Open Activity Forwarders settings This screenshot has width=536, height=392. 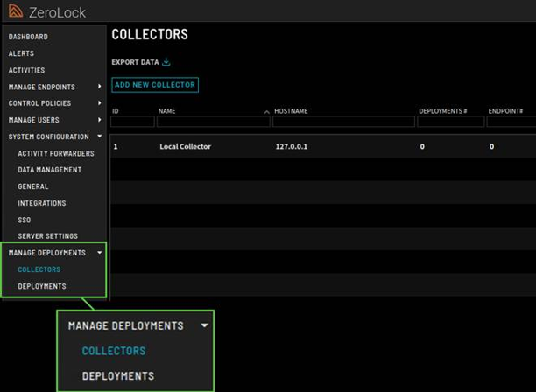[x=56, y=154]
